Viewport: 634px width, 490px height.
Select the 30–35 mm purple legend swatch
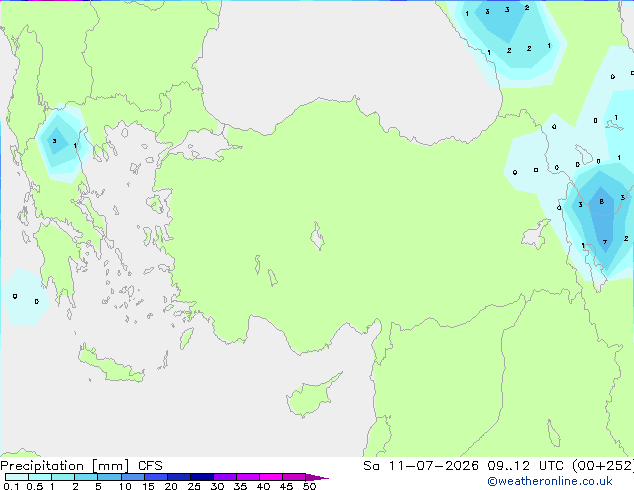[225, 477]
